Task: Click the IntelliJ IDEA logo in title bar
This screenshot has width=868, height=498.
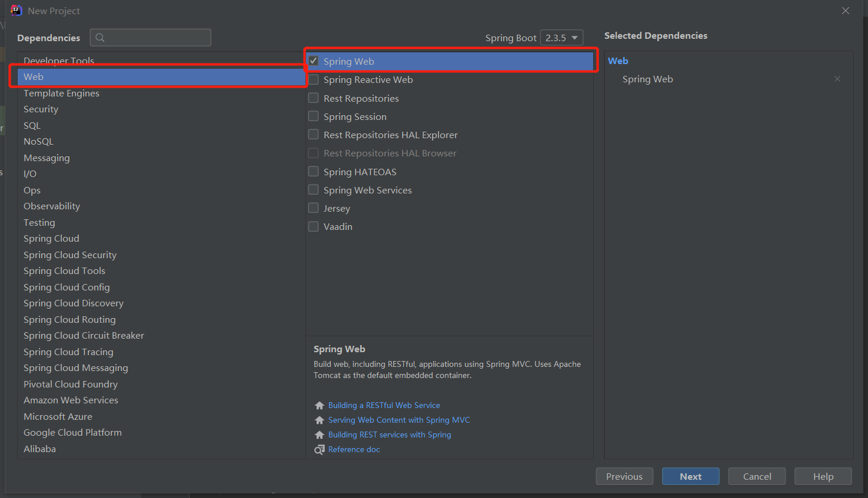Action: pyautogui.click(x=16, y=11)
